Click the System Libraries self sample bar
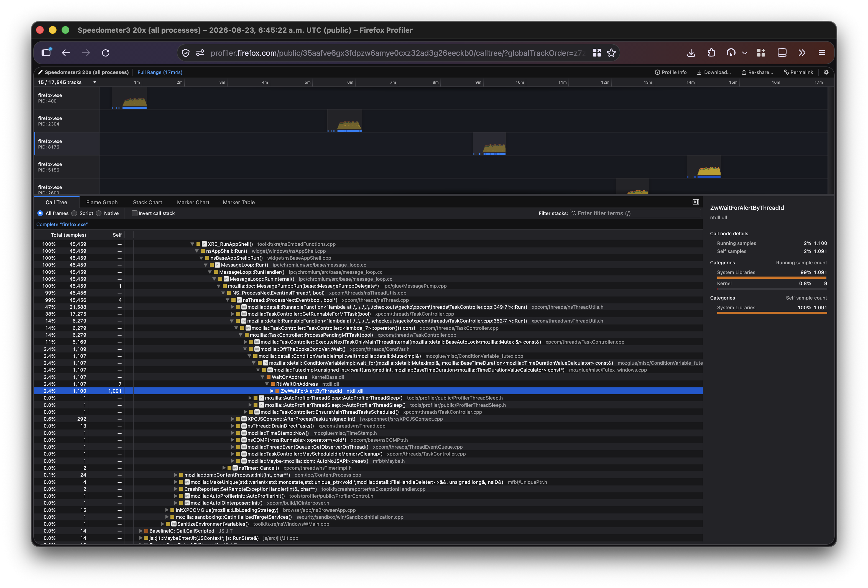 tap(772, 313)
